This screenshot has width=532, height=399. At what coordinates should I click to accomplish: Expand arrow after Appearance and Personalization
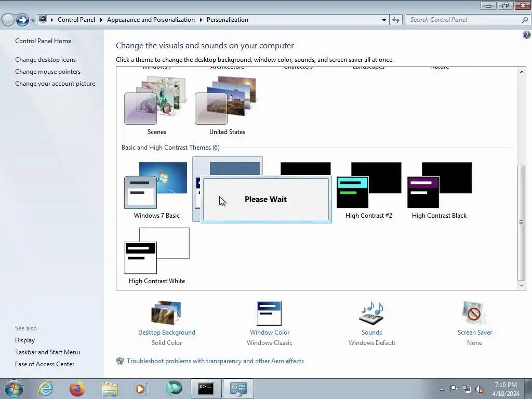coord(201,20)
